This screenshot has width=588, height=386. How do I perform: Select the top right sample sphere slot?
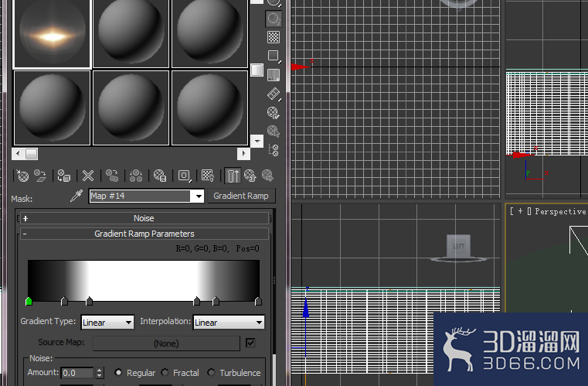click(209, 33)
